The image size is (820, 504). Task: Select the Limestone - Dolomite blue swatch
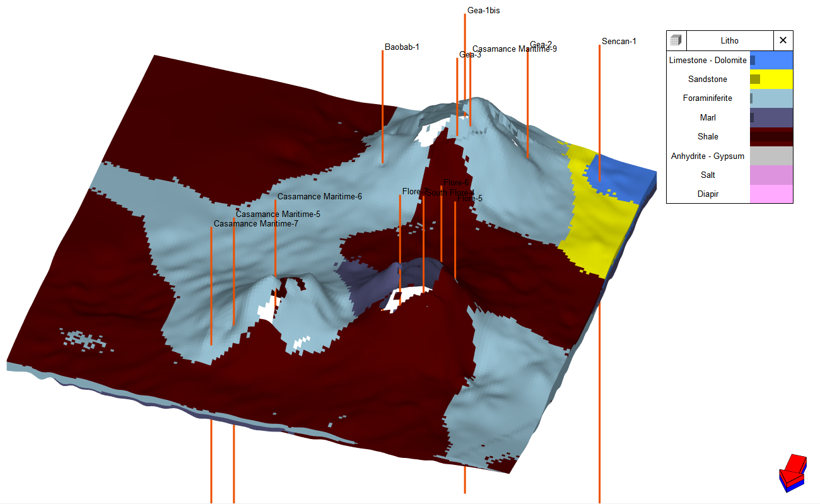tap(771, 60)
